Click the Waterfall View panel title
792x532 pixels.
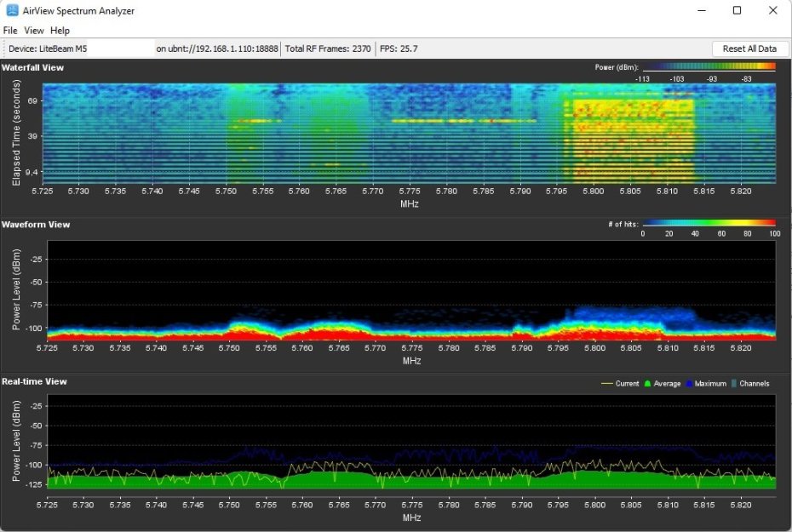pyautogui.click(x=33, y=67)
